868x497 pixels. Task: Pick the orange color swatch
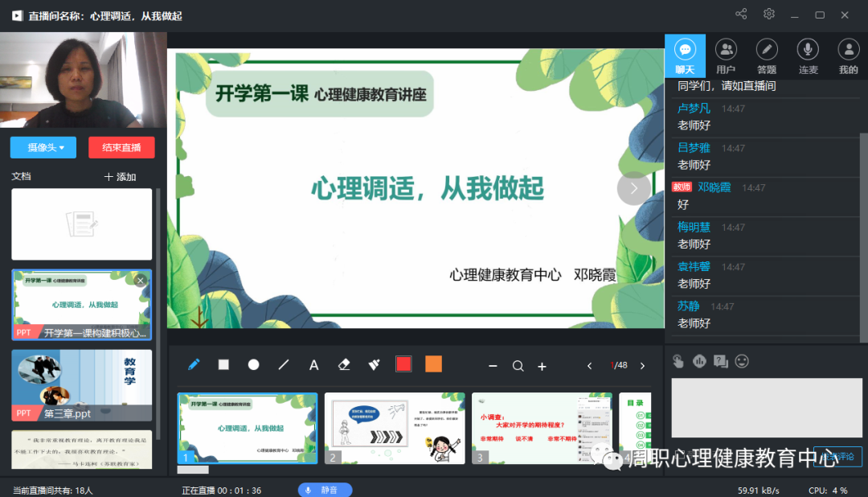click(x=434, y=364)
